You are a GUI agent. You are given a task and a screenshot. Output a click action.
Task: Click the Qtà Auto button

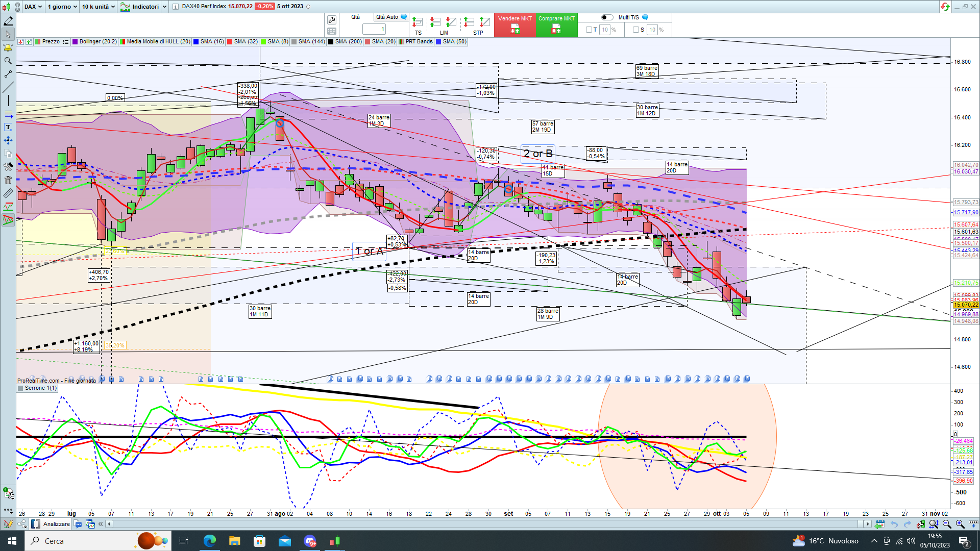coord(391,17)
